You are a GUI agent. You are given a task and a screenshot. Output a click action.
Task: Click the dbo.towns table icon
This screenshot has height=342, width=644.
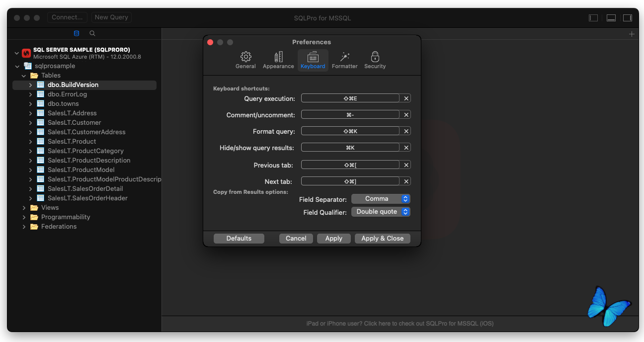tap(41, 104)
